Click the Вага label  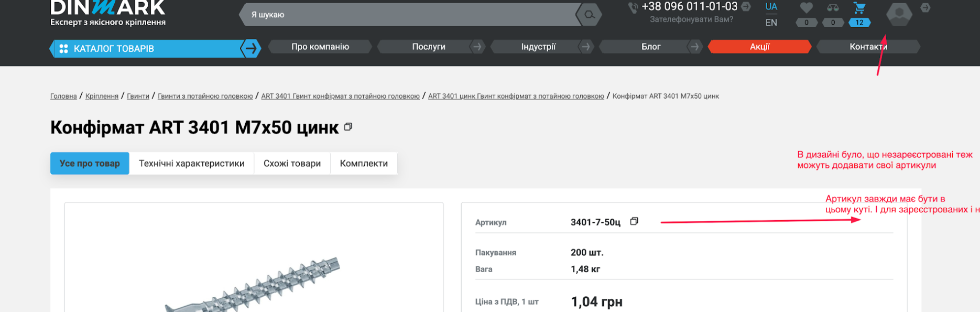pyautogui.click(x=484, y=269)
